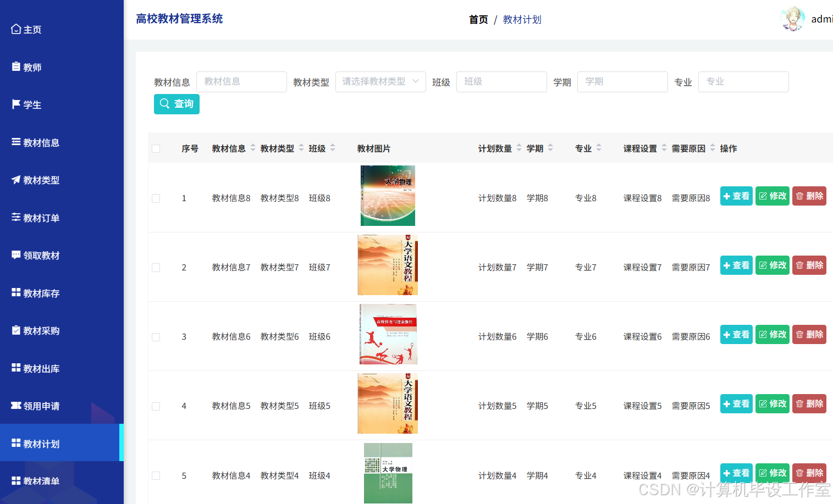This screenshot has height=504, width=833.
Task: Click the clipboard icon beside 教师
Action: point(16,67)
